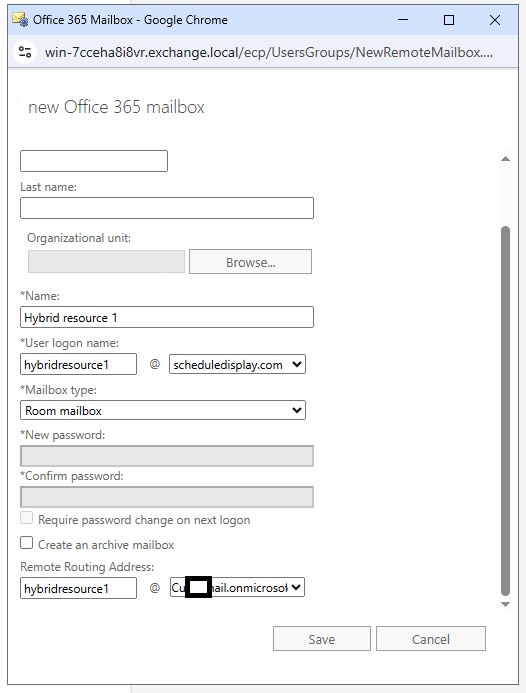The image size is (526, 693).
Task: Focus the Last name input field
Action: coord(167,208)
